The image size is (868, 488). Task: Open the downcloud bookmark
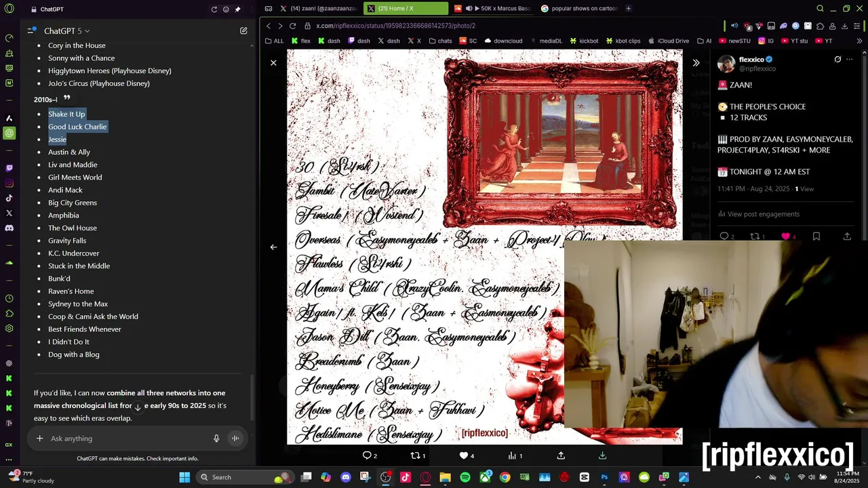(503, 41)
